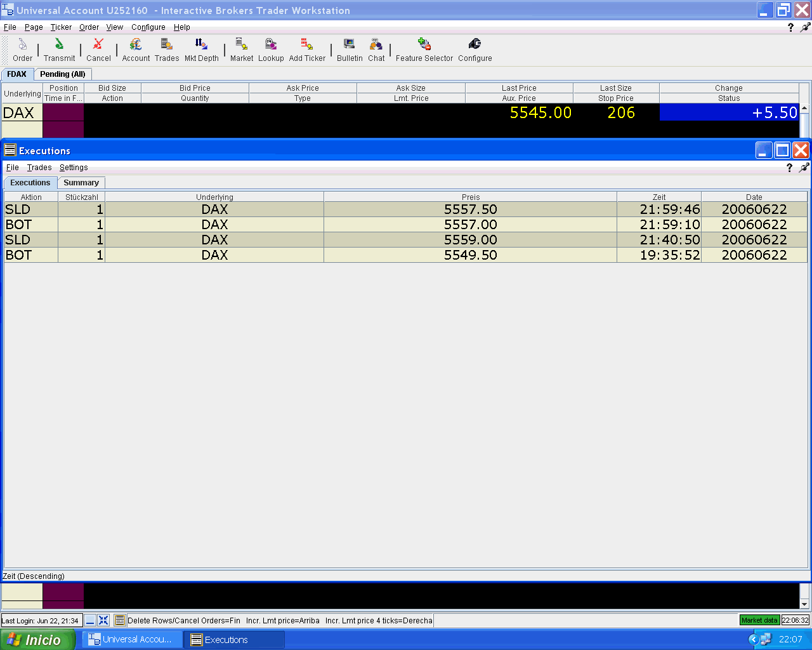
Task: Click the scroll down arrow of ticker table
Action: [x=804, y=604]
